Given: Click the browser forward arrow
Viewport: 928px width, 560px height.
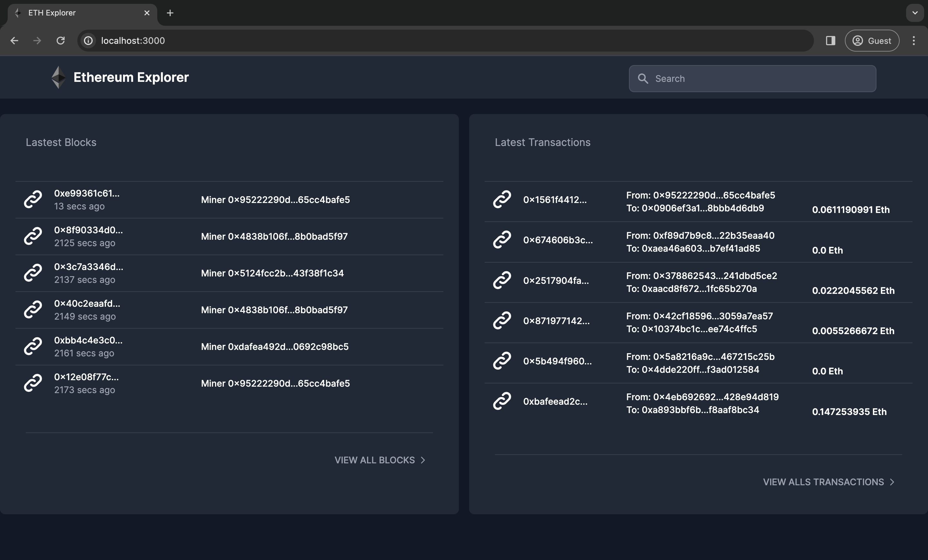Looking at the screenshot, I should [37, 41].
